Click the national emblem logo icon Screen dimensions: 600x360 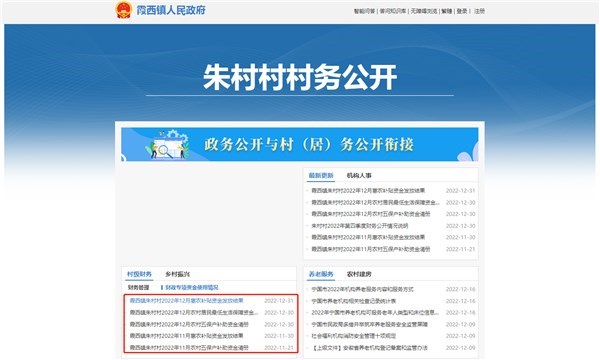(x=124, y=10)
